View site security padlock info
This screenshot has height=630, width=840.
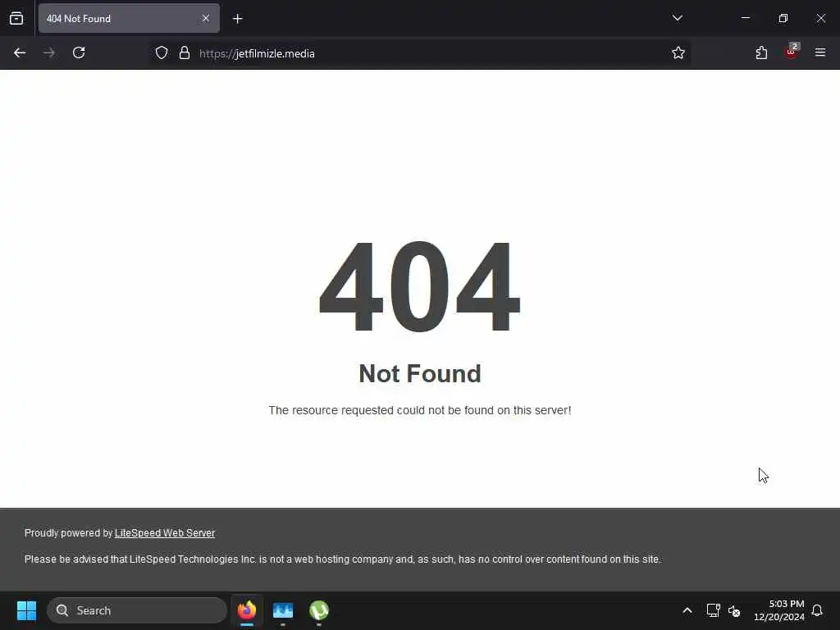pos(185,53)
